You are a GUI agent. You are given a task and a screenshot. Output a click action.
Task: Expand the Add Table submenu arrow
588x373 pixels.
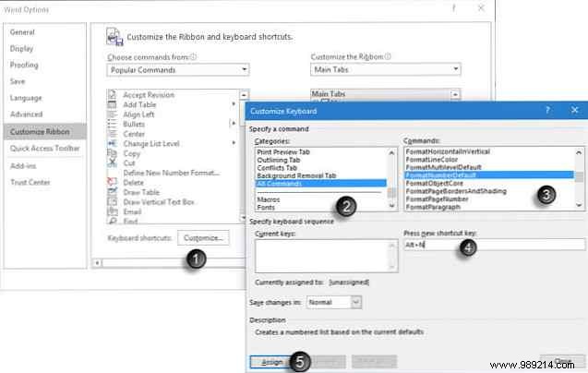pos(234,104)
